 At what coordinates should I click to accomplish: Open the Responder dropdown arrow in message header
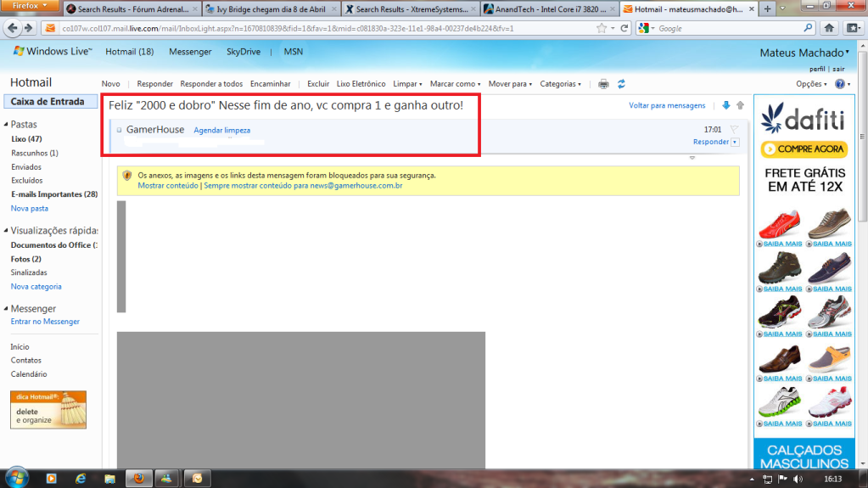pyautogui.click(x=735, y=142)
